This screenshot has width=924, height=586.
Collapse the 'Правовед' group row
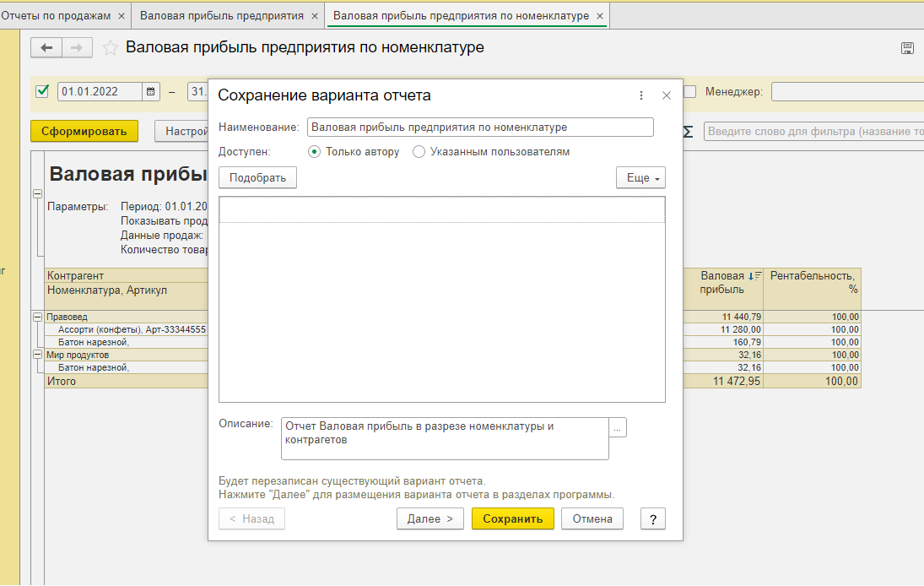pyautogui.click(x=37, y=317)
